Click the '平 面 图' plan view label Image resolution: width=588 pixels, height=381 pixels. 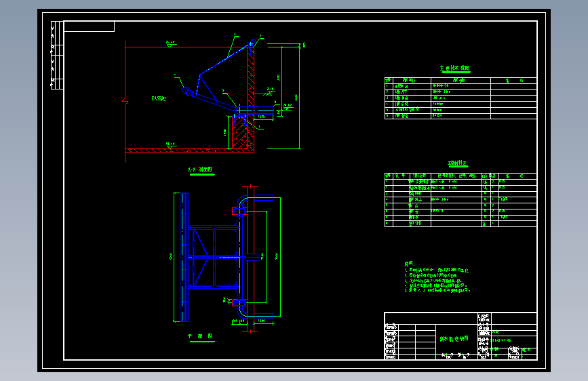coord(200,336)
